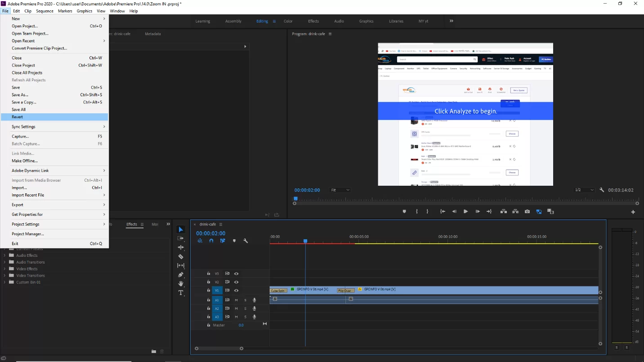Select Flip Over transition on V1
The image size is (644, 362).
coord(345,290)
